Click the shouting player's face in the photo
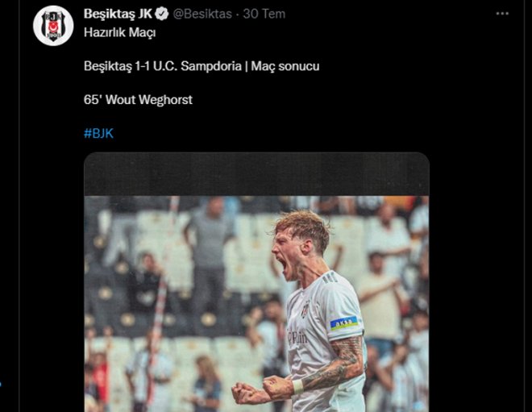 pyautogui.click(x=294, y=250)
